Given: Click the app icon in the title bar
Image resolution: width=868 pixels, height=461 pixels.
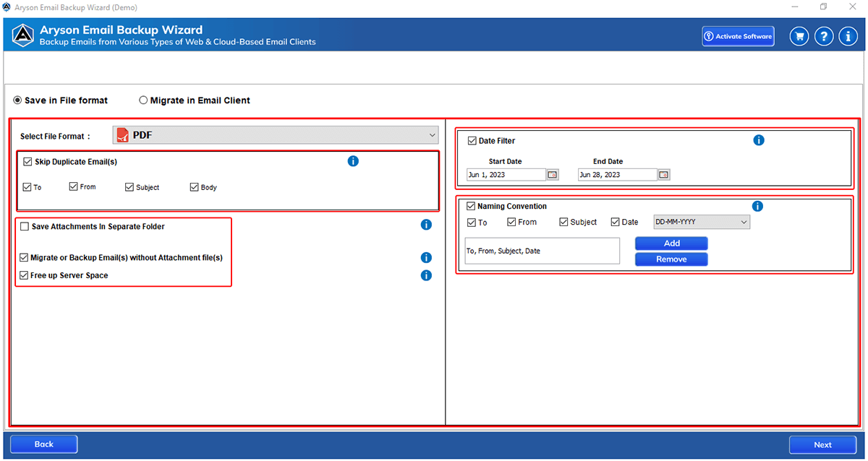Looking at the screenshot, I should pyautogui.click(x=7, y=7).
